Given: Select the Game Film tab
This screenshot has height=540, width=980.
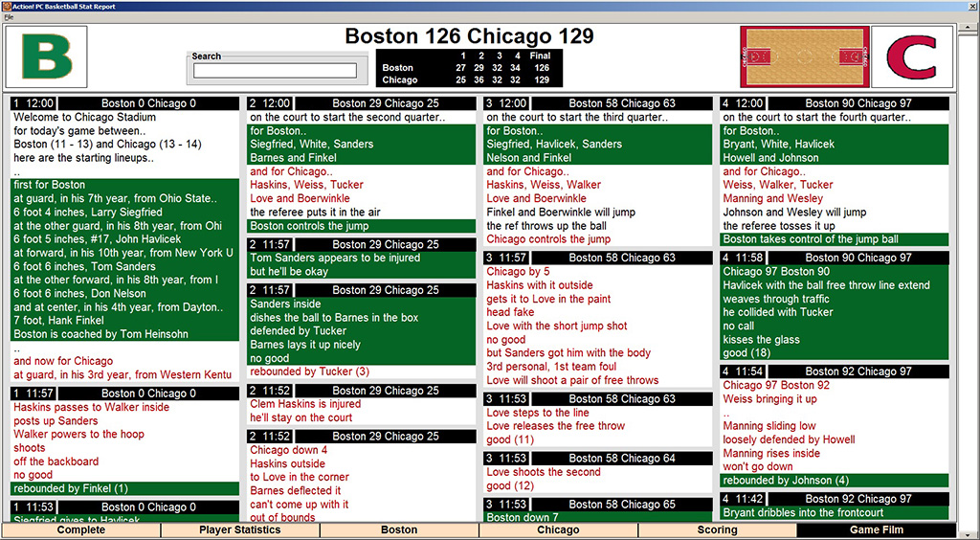Looking at the screenshot, I should pyautogui.click(x=878, y=529).
